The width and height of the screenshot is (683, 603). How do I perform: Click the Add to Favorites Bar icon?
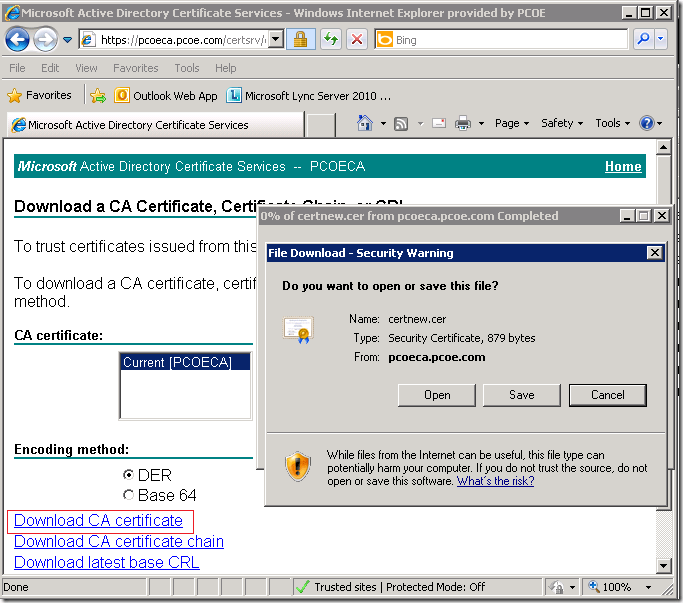click(98, 95)
